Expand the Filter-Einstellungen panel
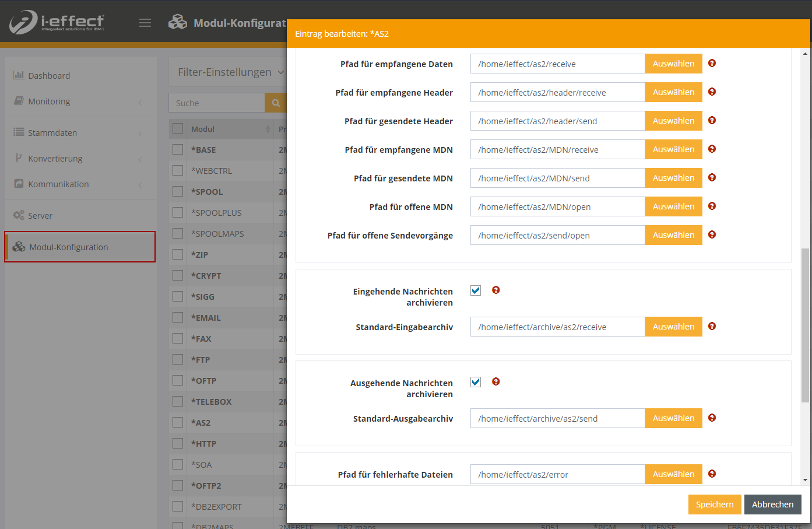This screenshot has width=812, height=529. point(230,72)
